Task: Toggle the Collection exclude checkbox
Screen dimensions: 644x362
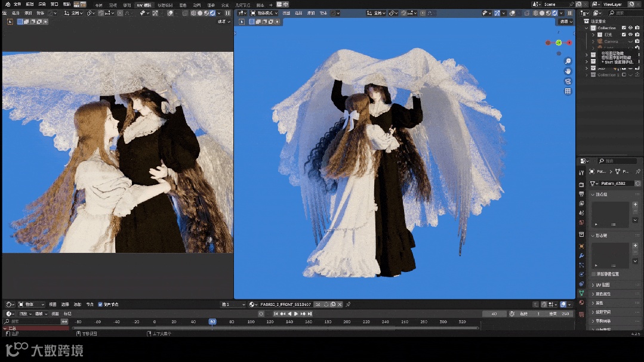Action: [x=624, y=27]
